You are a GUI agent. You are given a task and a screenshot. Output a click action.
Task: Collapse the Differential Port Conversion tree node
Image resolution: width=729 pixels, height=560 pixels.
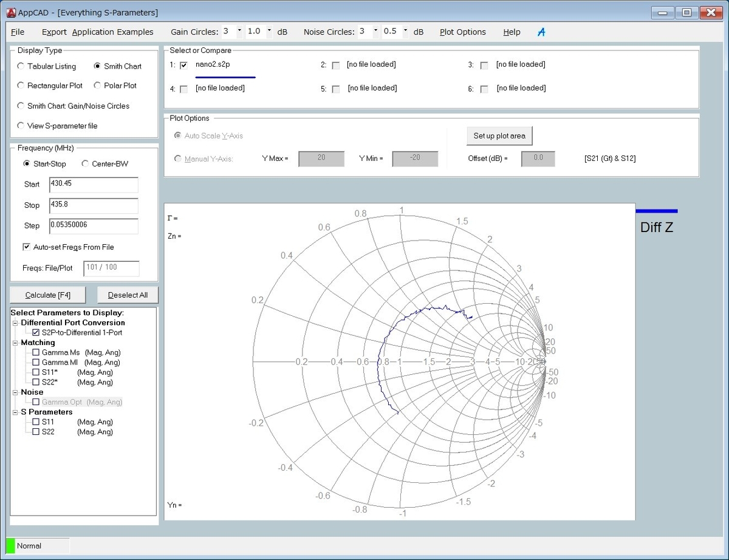click(x=16, y=323)
